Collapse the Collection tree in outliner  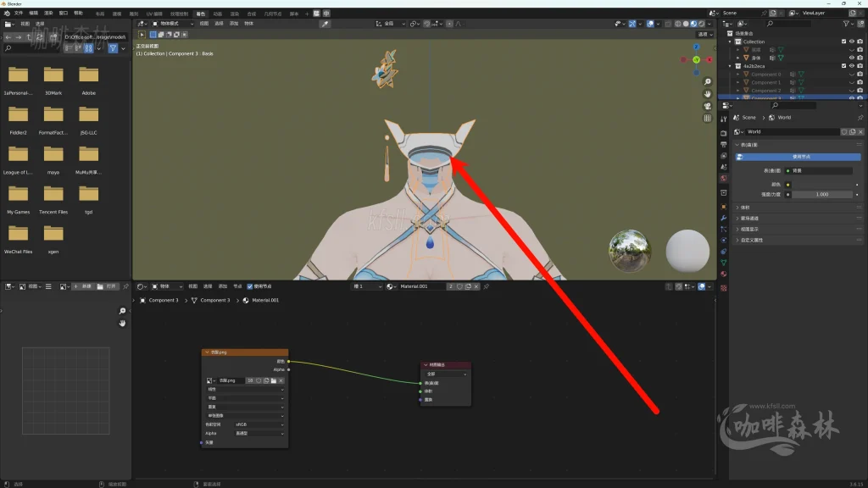pyautogui.click(x=730, y=42)
